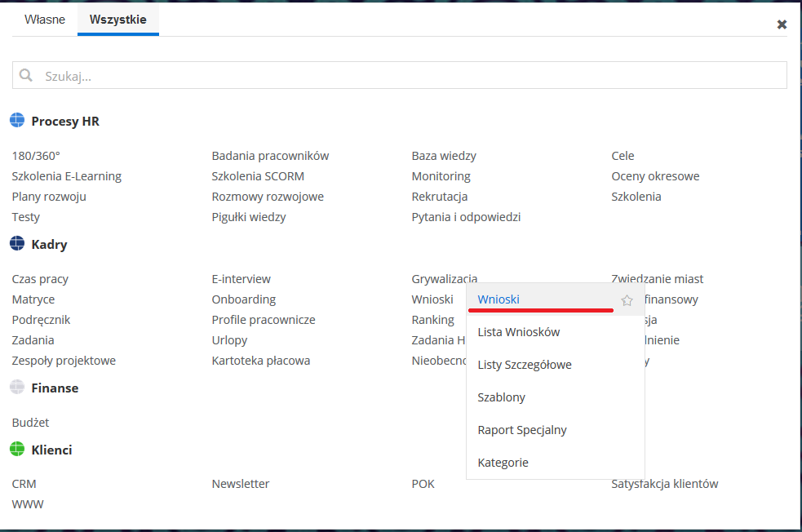Go to Zespoły projektowe

coord(64,361)
